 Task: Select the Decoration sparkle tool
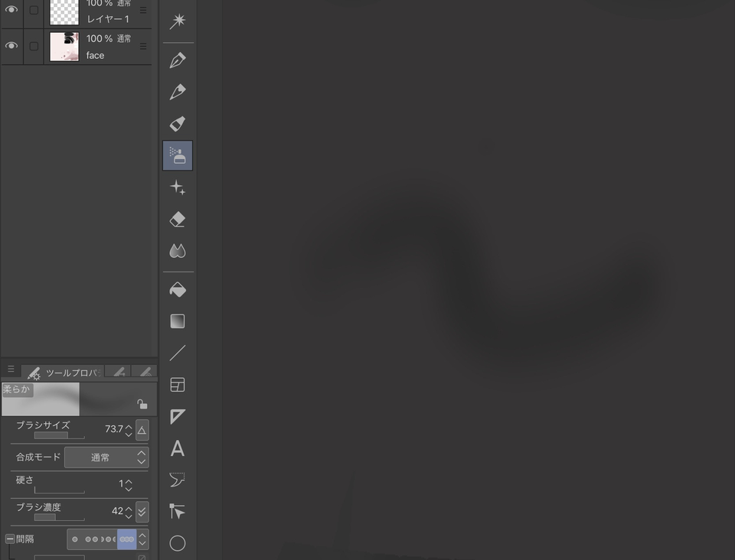point(178,187)
